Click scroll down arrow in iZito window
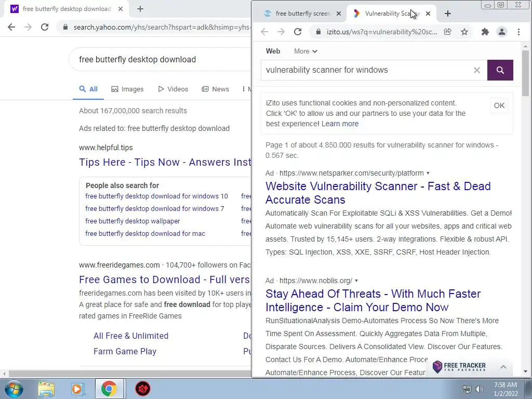532x399 pixels. tap(525, 371)
